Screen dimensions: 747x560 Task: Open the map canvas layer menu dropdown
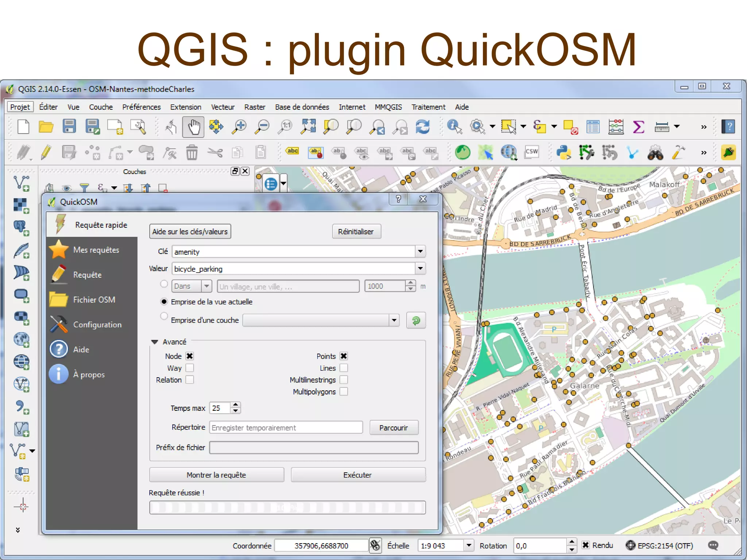click(x=283, y=184)
